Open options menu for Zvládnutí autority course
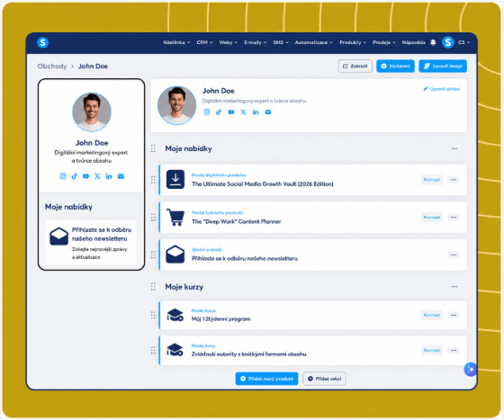Viewport: 504px width, 420px height. 454,351
